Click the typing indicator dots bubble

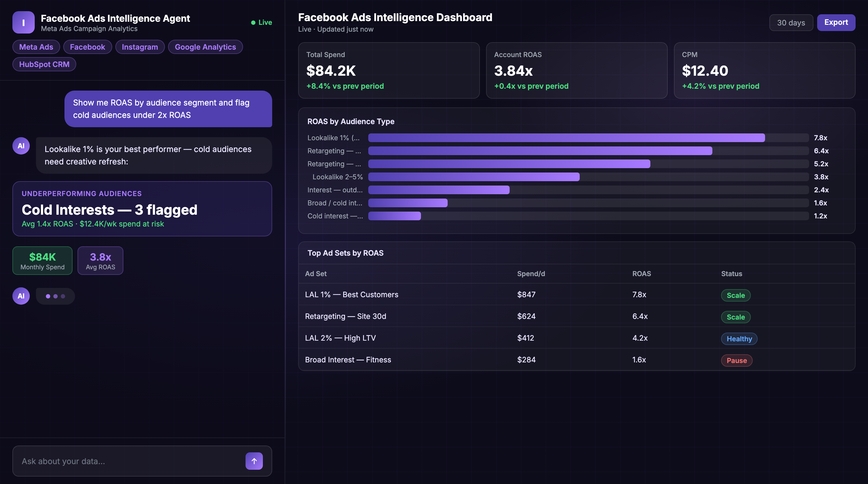tap(55, 296)
